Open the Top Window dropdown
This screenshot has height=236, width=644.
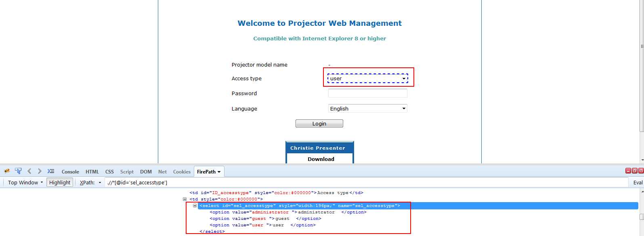coord(25,182)
